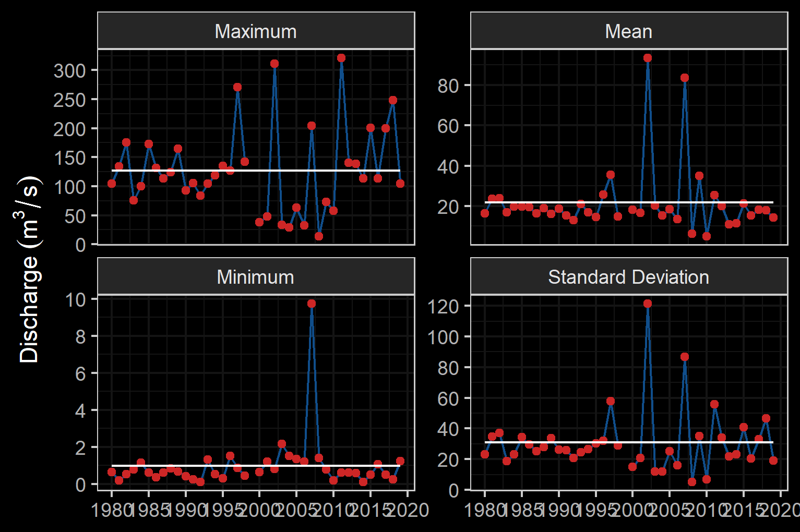This screenshot has height=532, width=800.
Task: Click the Discharge (m³/s) axis label
Action: [29, 270]
